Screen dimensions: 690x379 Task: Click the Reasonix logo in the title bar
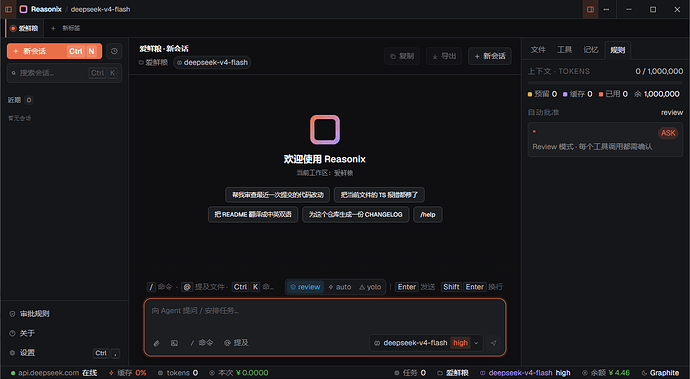click(23, 9)
